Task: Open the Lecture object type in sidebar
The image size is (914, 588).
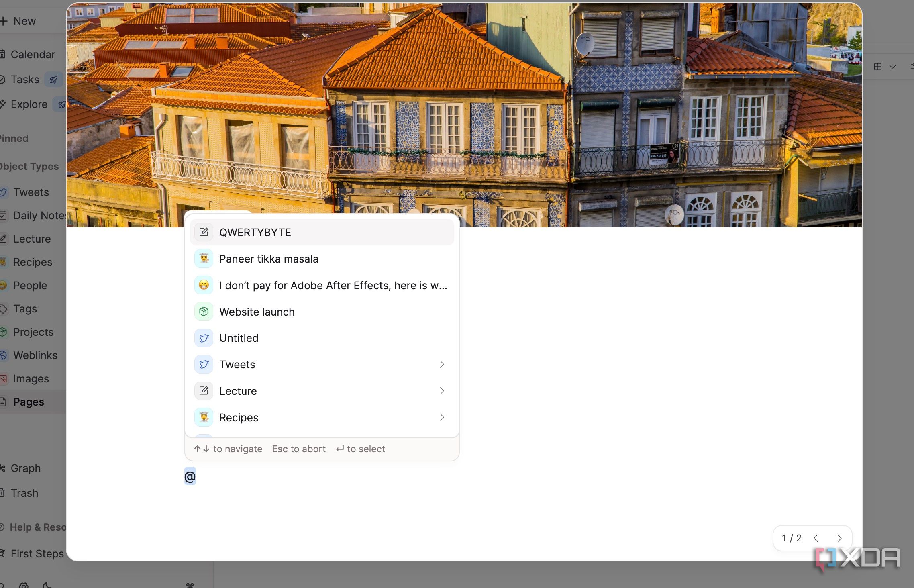Action: tap(31, 239)
